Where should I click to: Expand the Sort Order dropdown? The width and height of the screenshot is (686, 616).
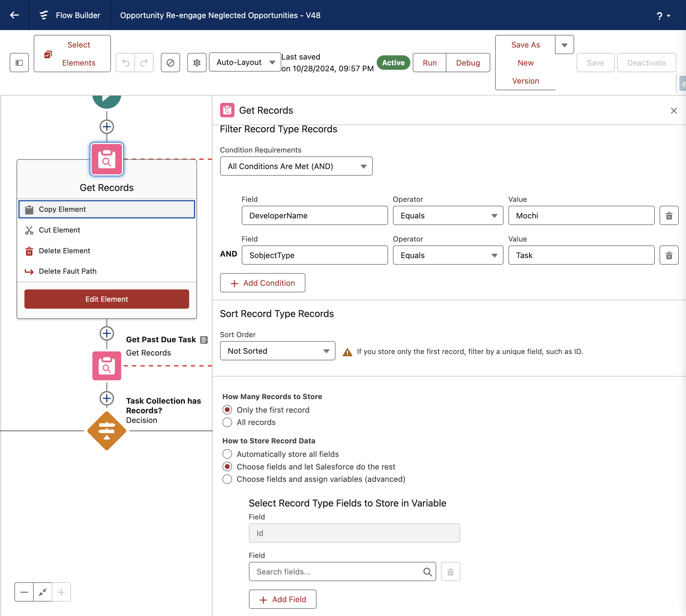coord(277,351)
